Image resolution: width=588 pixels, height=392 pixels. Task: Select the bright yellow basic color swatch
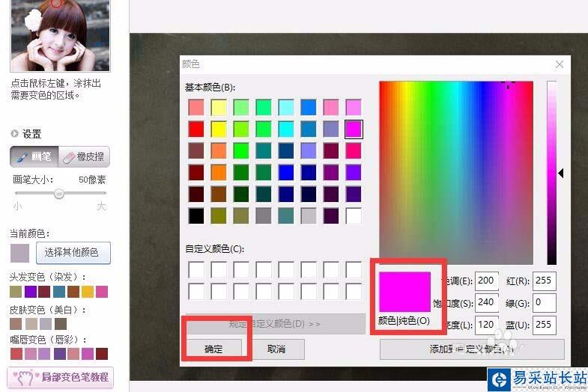point(219,129)
